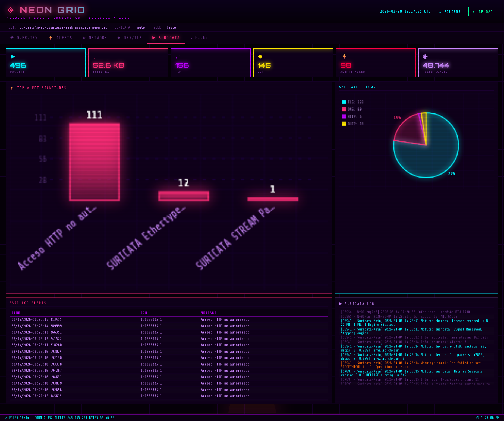Click the lightning bolt beside Top Alert Signatures

coord(12,87)
